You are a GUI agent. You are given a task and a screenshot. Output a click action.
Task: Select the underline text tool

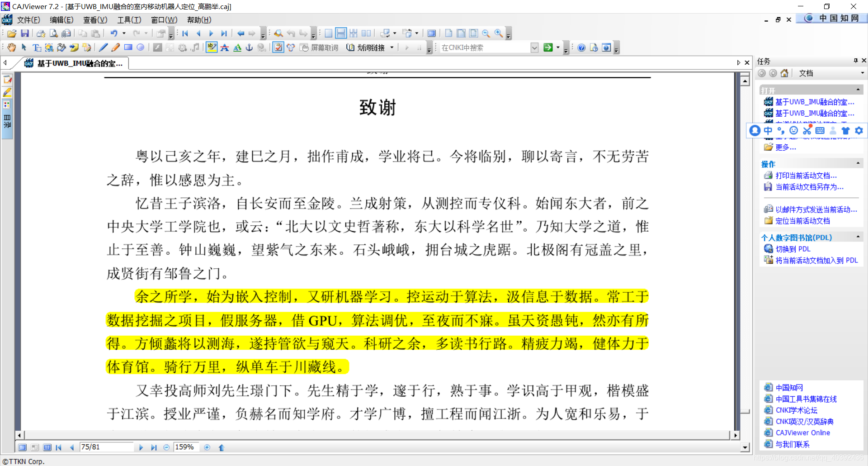point(237,48)
